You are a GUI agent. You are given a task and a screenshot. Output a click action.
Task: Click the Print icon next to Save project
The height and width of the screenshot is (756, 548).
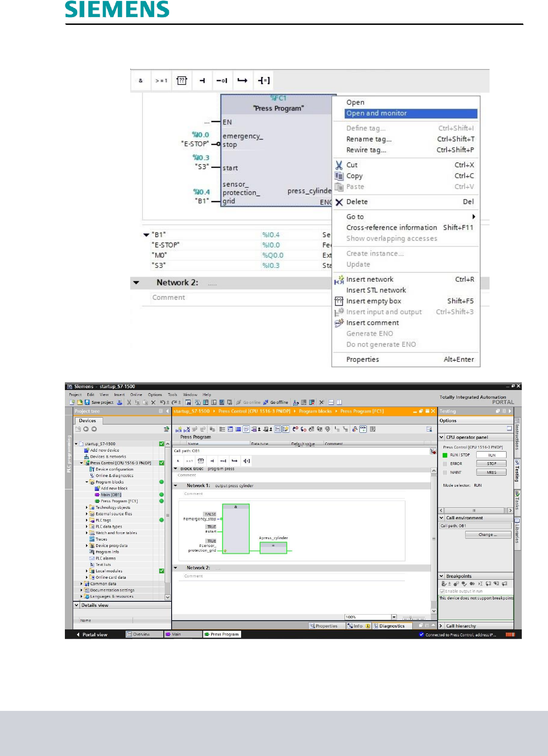point(120,402)
